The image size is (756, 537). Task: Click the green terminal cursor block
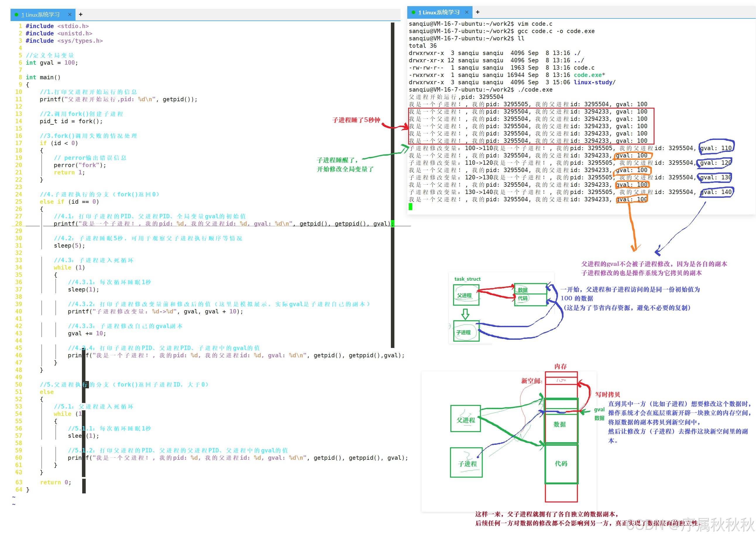pos(410,207)
